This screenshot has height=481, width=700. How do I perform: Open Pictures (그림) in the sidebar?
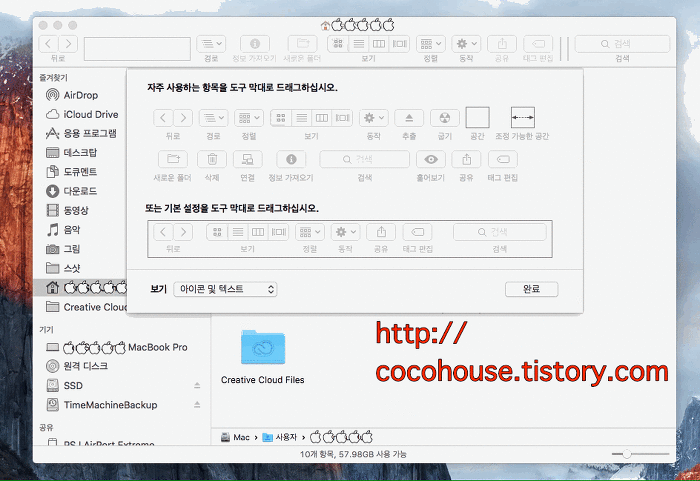coord(62,249)
